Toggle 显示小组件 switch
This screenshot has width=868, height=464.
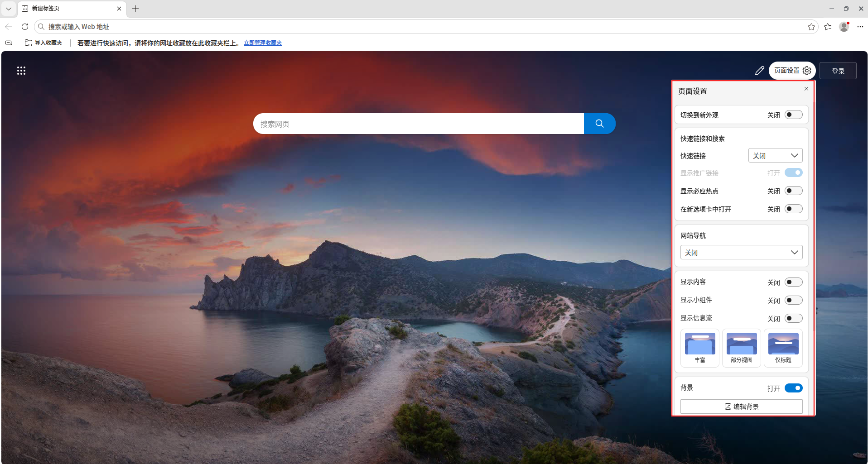tap(794, 300)
